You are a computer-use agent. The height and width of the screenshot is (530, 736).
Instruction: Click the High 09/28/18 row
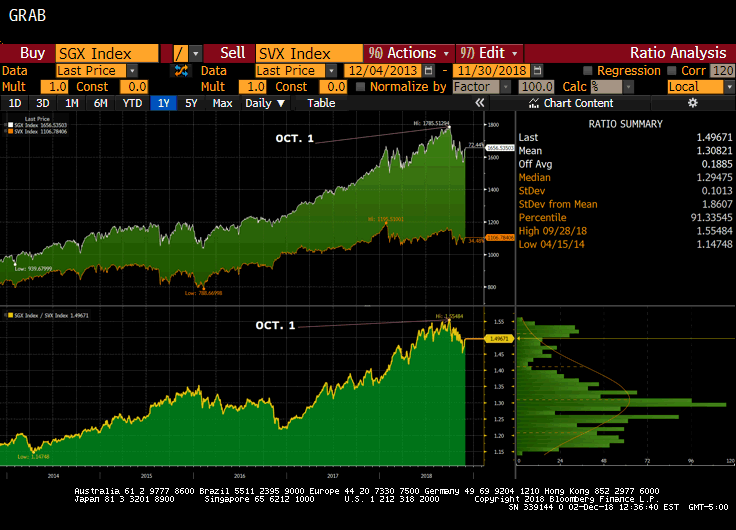[x=625, y=231]
